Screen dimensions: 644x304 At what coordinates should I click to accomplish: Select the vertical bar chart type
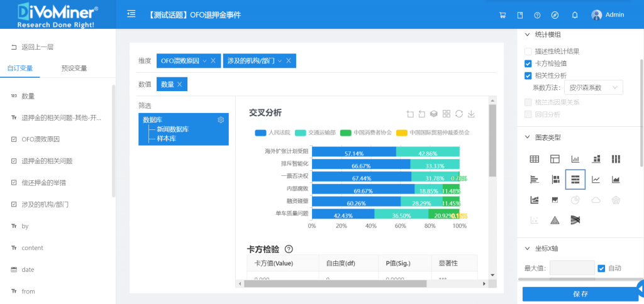pos(575,159)
